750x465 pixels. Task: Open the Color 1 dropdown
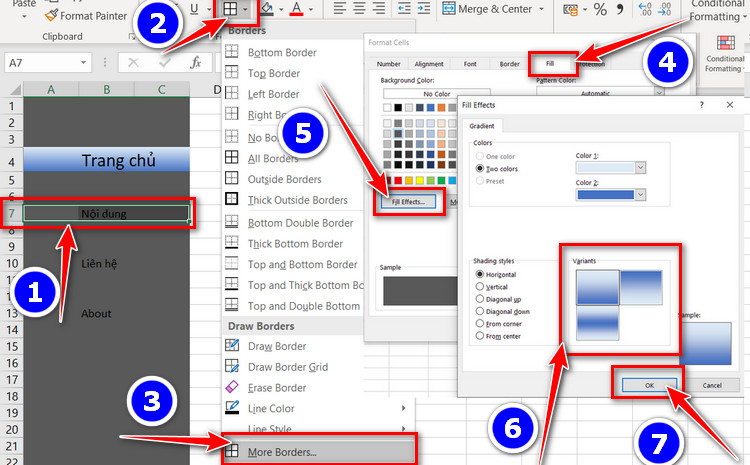(x=640, y=167)
